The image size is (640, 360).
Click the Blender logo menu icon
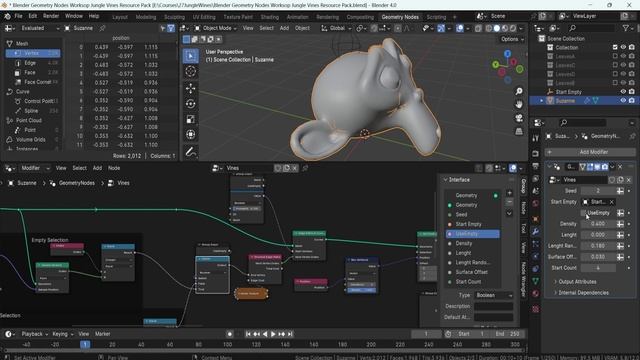point(7,16)
